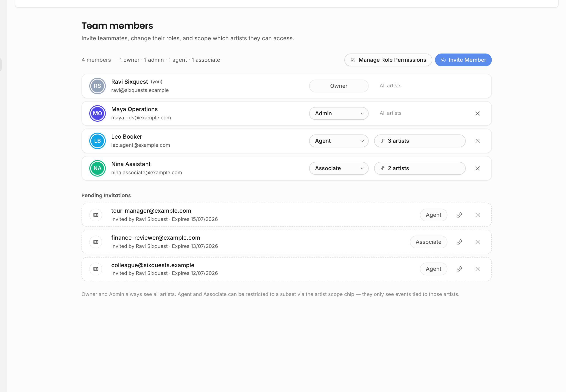The height and width of the screenshot is (392, 566).
Task: Click the Pending Invitations heading
Action: pos(106,196)
